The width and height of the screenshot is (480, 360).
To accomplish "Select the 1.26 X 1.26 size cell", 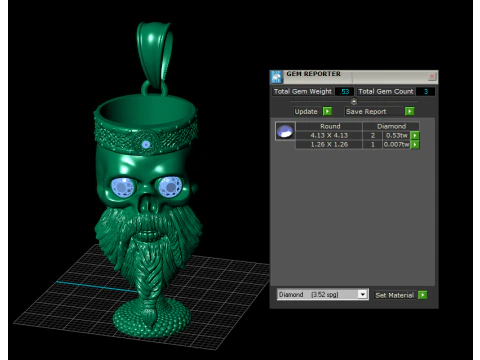I will [x=329, y=144].
